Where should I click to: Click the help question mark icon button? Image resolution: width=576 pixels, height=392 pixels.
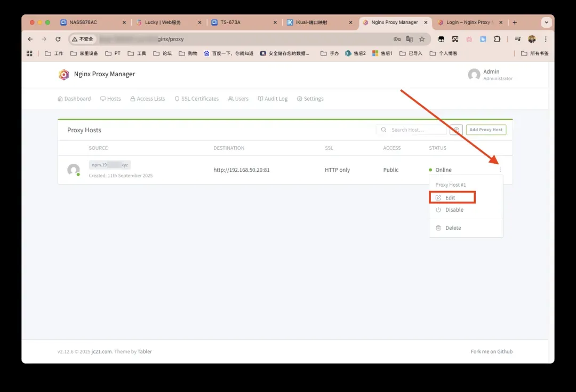pyautogui.click(x=456, y=130)
